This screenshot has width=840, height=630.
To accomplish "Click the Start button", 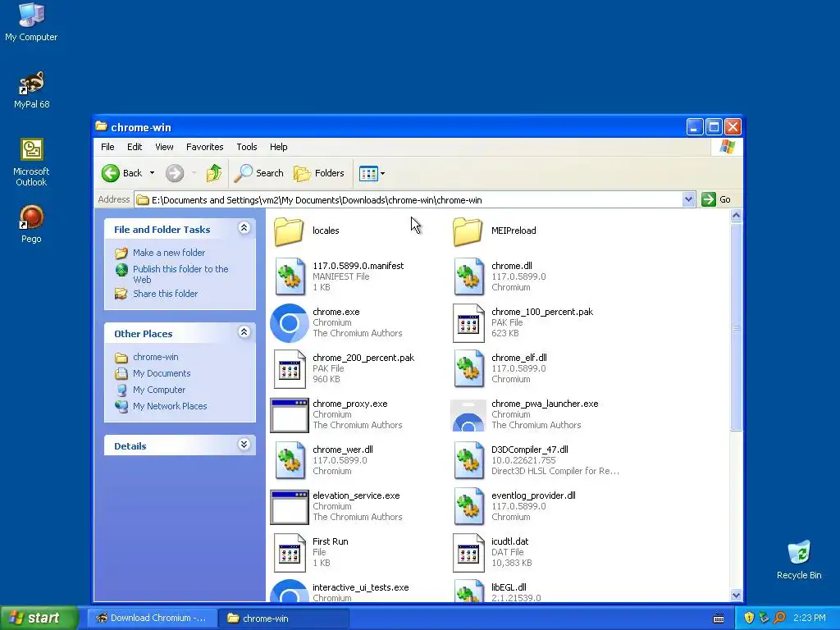I will (39, 619).
